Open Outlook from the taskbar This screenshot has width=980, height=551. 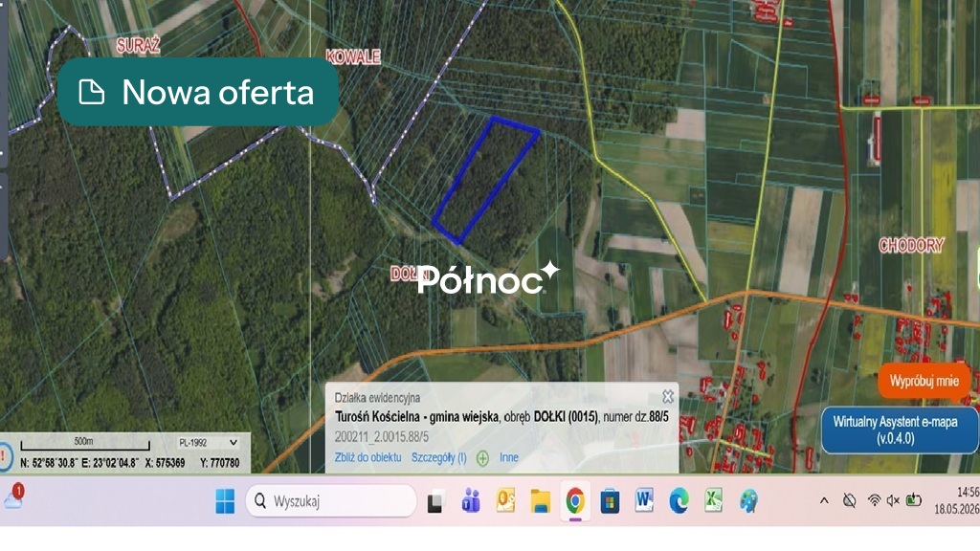pos(505,501)
